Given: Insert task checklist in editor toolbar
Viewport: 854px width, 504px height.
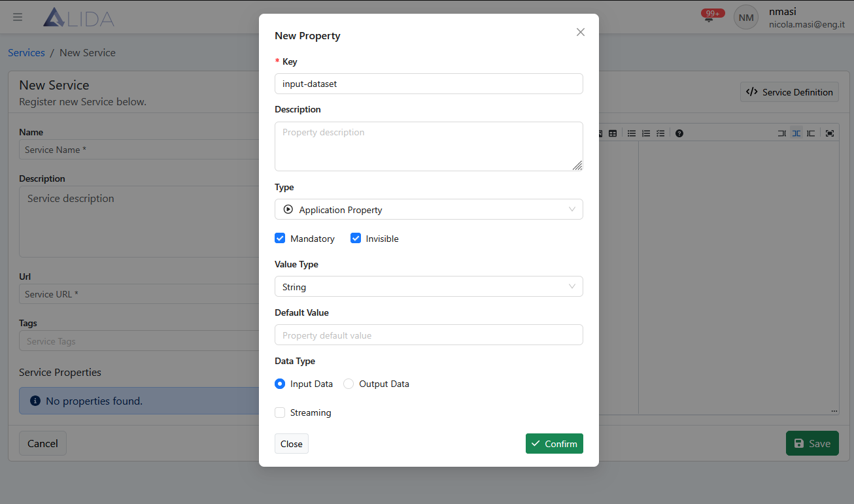Looking at the screenshot, I should coord(660,133).
